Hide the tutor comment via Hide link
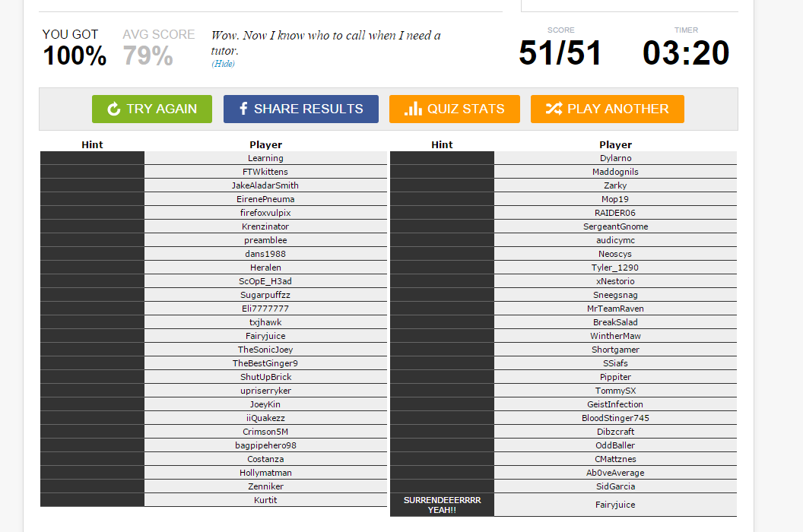Screen dimensions: 803x532 (x=223, y=64)
